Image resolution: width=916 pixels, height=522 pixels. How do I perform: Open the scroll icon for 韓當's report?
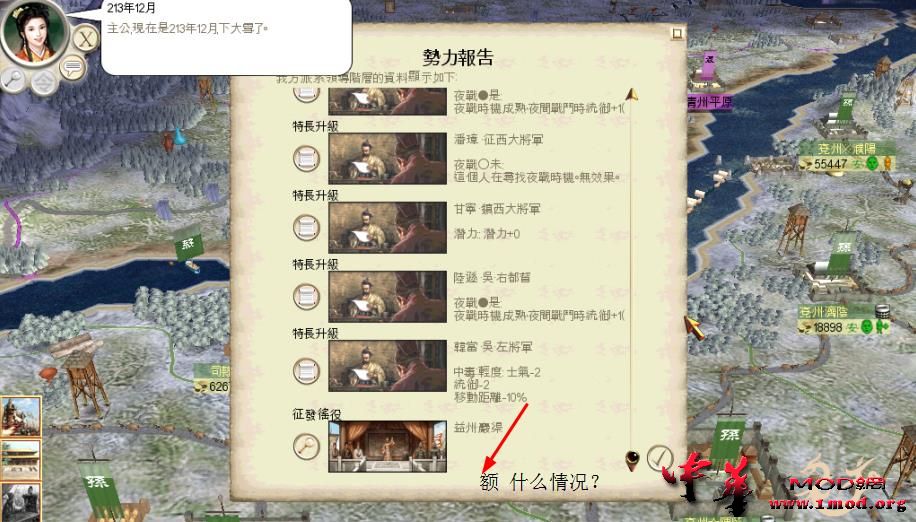click(x=307, y=370)
